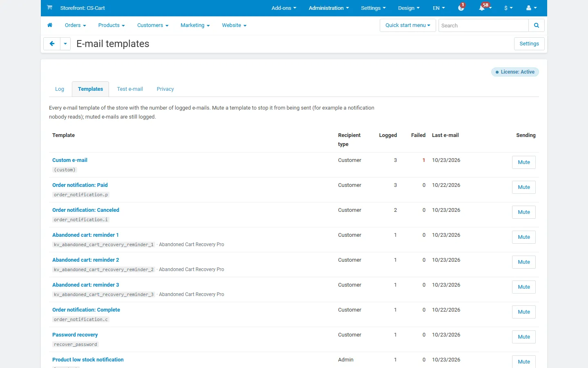The width and height of the screenshot is (588, 368).
Task: Open the user account icon menu
Action: pyautogui.click(x=531, y=8)
